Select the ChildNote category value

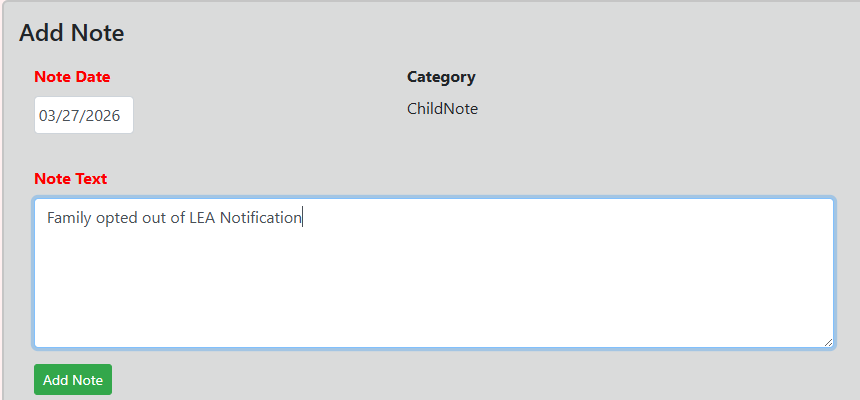coord(442,109)
